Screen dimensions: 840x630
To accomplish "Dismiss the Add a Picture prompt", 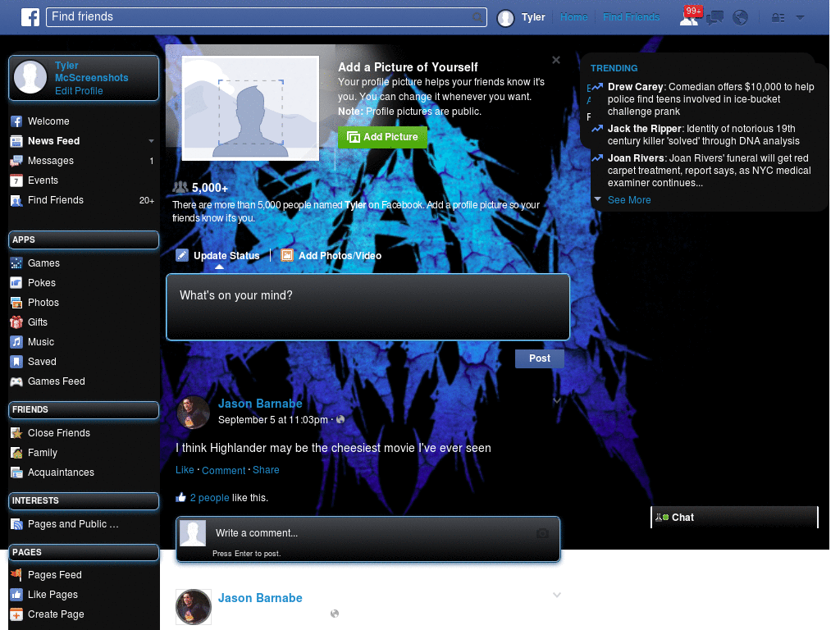I will pyautogui.click(x=556, y=60).
